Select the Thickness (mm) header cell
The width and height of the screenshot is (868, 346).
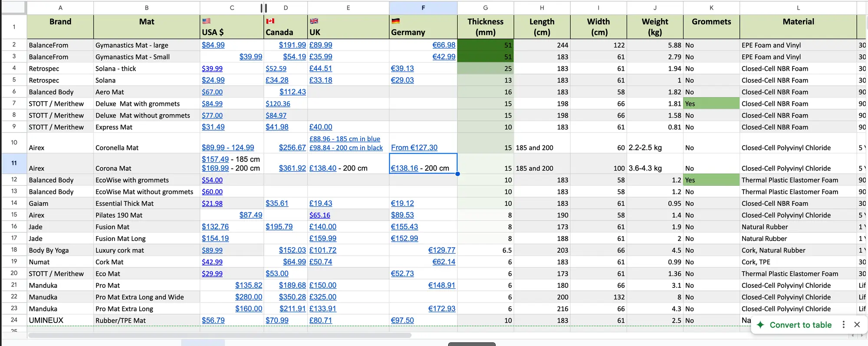tap(485, 27)
